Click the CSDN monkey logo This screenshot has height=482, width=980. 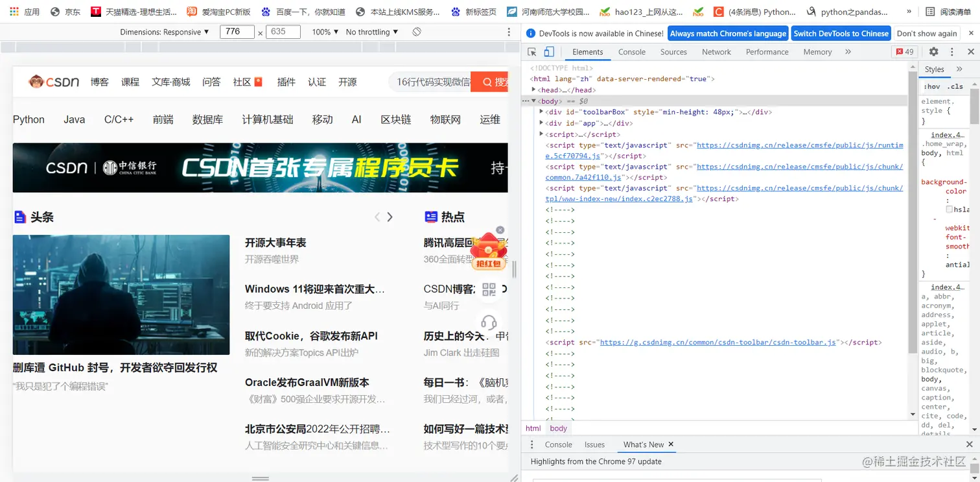[54, 82]
